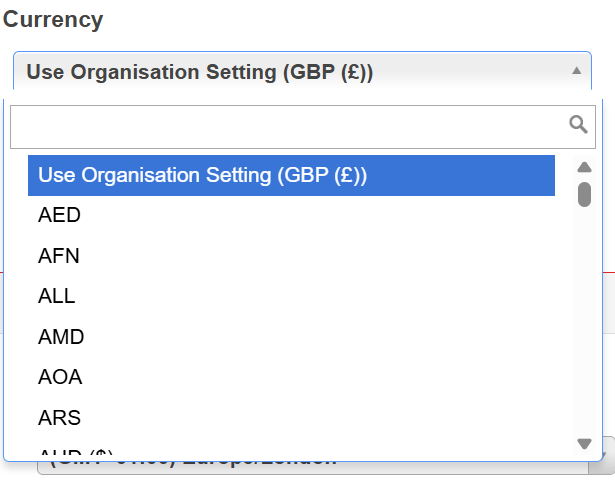Collapse the Currency dropdown arrow
The width and height of the screenshot is (615, 483).
point(576,71)
